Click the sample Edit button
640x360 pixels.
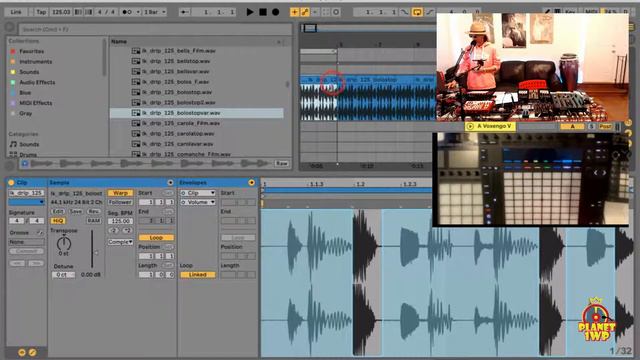pyautogui.click(x=58, y=211)
